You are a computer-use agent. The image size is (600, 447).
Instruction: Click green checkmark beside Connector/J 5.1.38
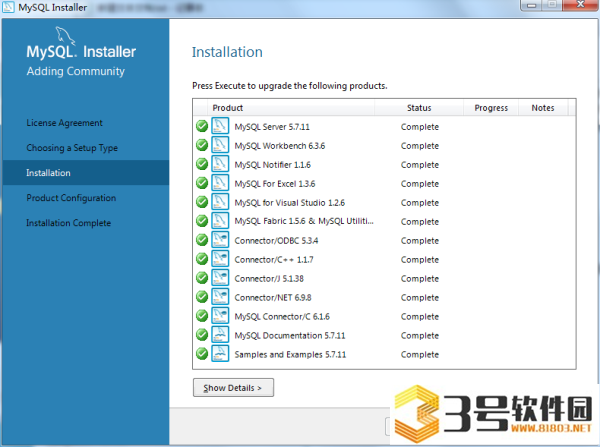coord(202,278)
